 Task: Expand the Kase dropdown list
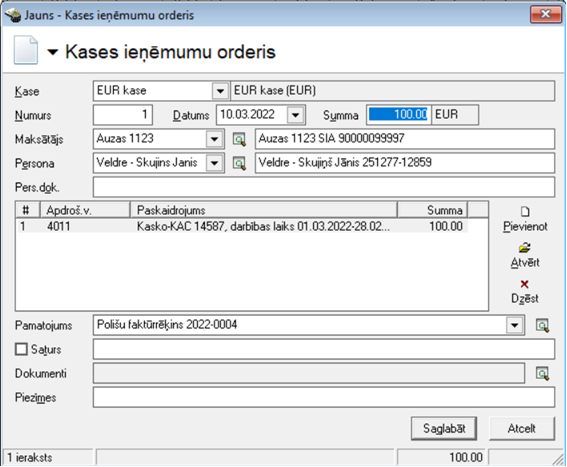[220, 91]
